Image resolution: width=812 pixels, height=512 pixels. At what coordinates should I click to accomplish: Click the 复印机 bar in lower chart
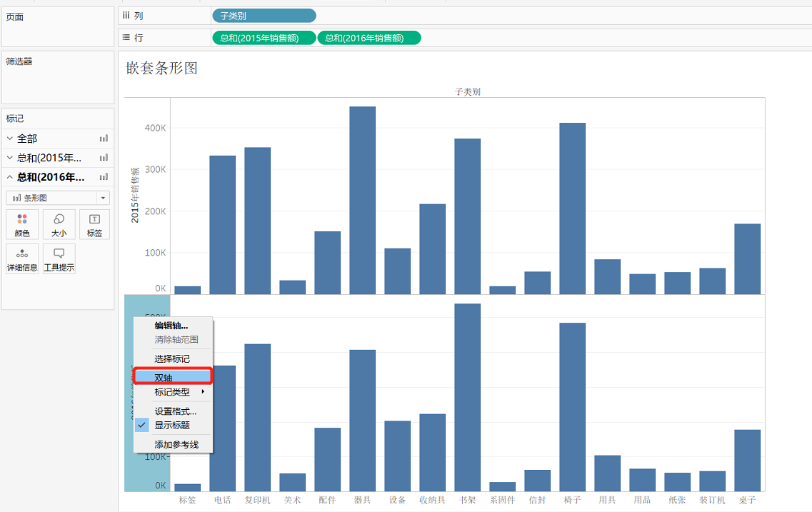(257, 417)
